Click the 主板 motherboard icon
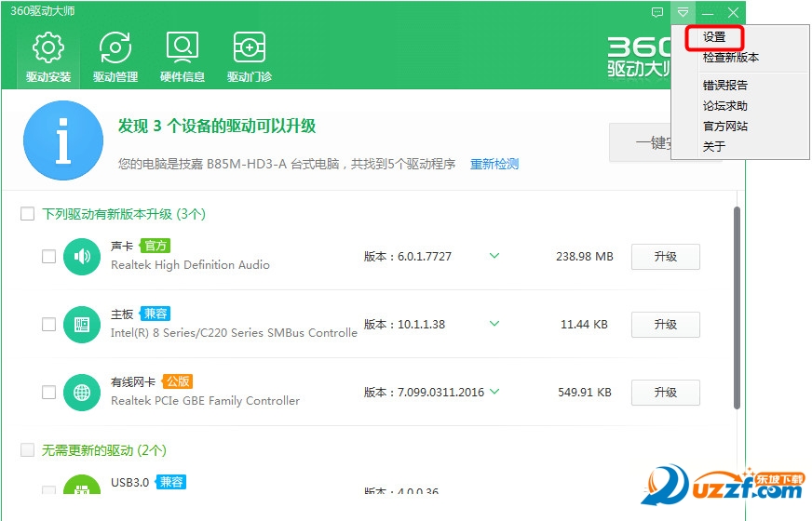812x521 pixels. (x=82, y=325)
